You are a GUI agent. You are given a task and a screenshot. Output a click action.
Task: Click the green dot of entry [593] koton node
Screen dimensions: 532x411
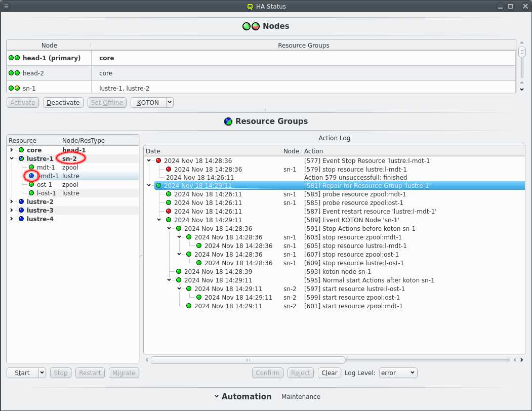point(179,271)
